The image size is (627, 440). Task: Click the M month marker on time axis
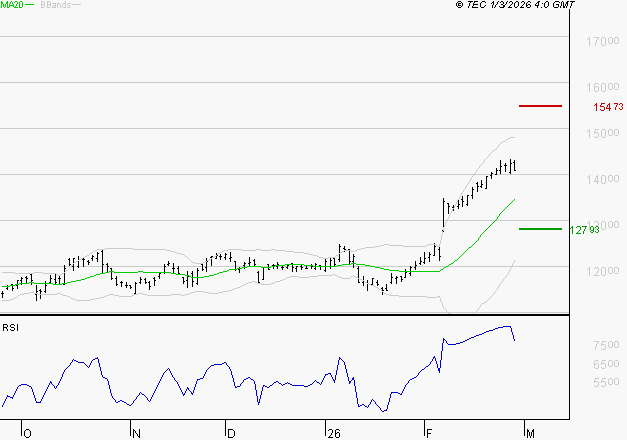pos(530,434)
